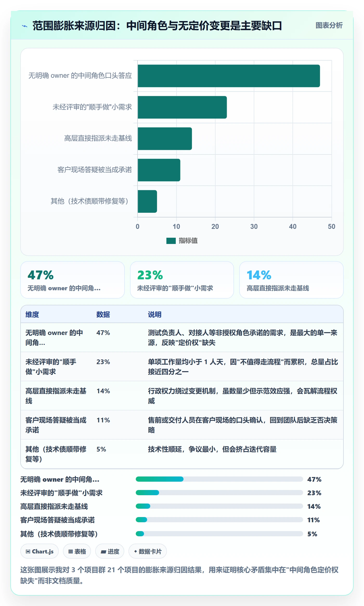The image size is (364, 606).
Task: Click the 14% progress bar
Action: (219, 506)
